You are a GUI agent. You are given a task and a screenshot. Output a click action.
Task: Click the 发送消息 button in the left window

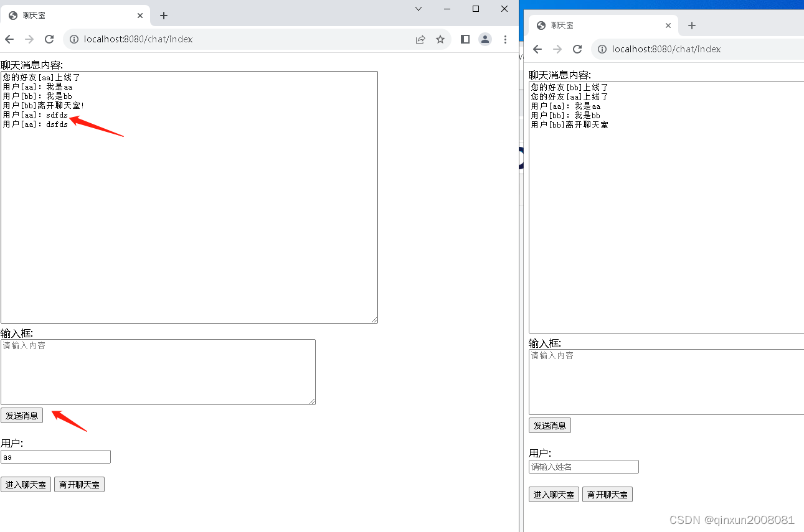pyautogui.click(x=22, y=415)
